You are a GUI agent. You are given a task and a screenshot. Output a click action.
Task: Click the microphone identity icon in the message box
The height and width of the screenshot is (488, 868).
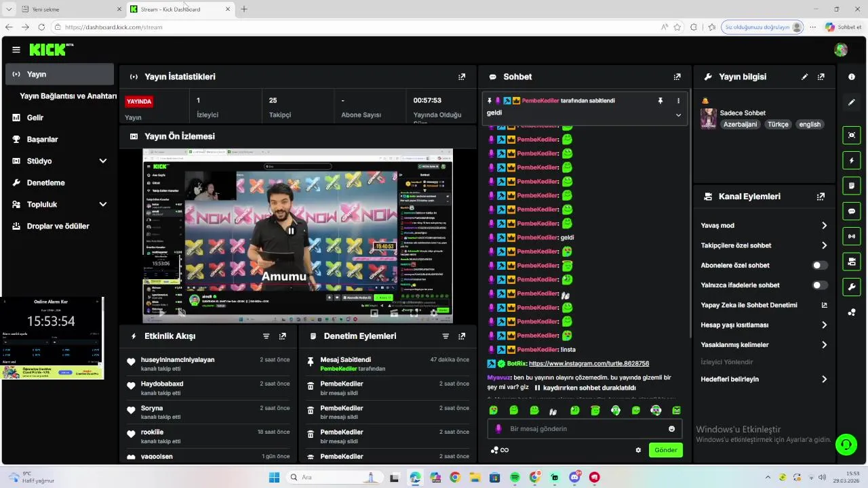[498, 428]
